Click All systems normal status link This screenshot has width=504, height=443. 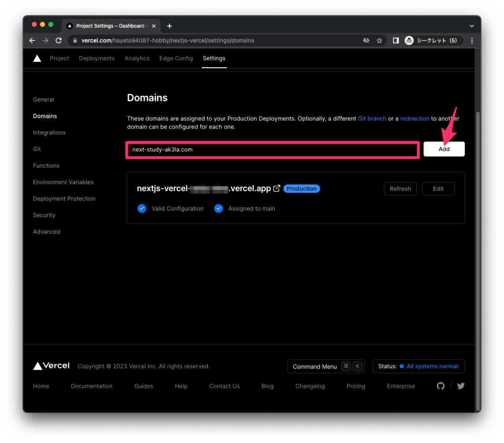point(433,366)
